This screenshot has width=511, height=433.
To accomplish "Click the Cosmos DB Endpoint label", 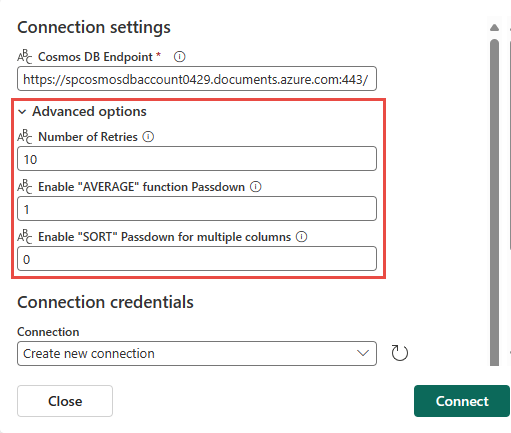I will [95, 57].
